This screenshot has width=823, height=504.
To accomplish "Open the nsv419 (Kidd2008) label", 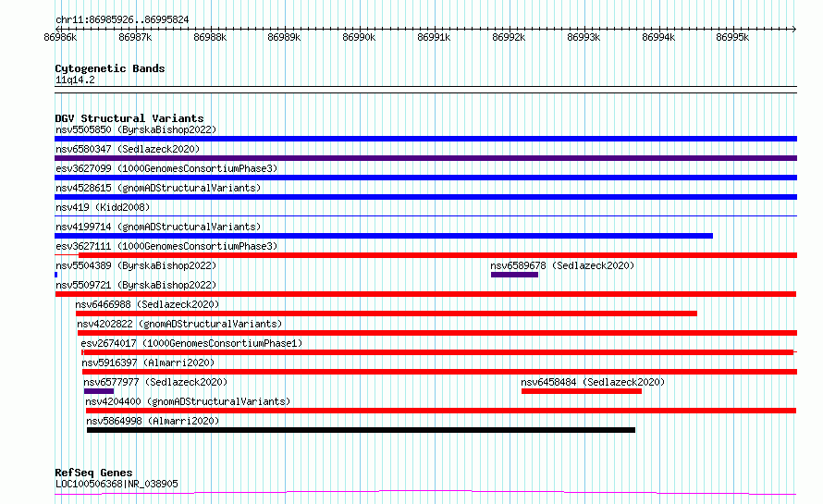I will [x=103, y=207].
